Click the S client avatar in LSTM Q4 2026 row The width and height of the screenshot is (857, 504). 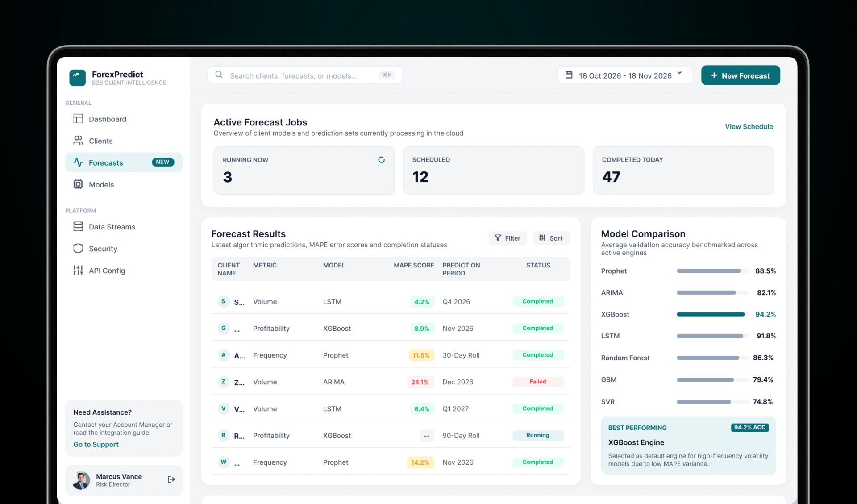[x=224, y=302]
